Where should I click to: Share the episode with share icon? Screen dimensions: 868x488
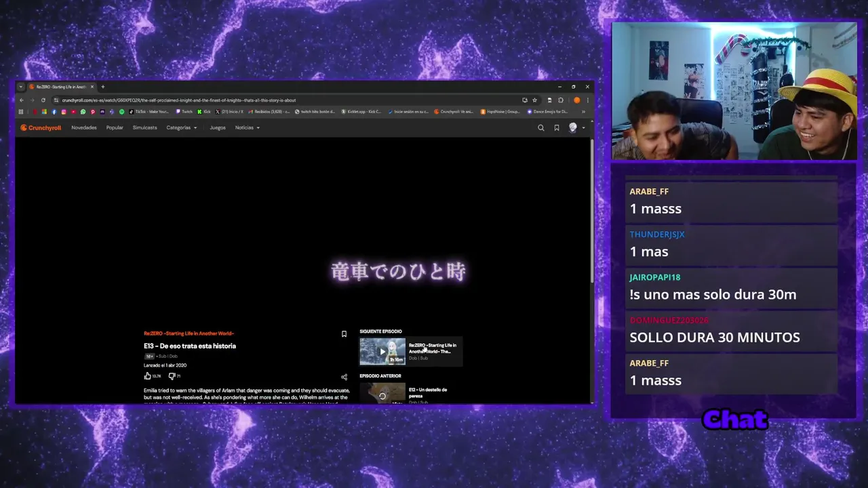coord(344,377)
